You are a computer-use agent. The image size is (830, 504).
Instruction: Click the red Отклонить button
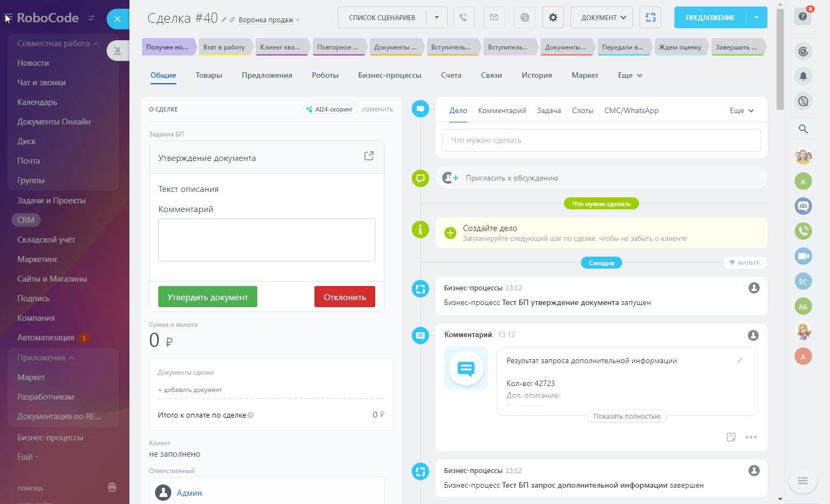pos(345,297)
